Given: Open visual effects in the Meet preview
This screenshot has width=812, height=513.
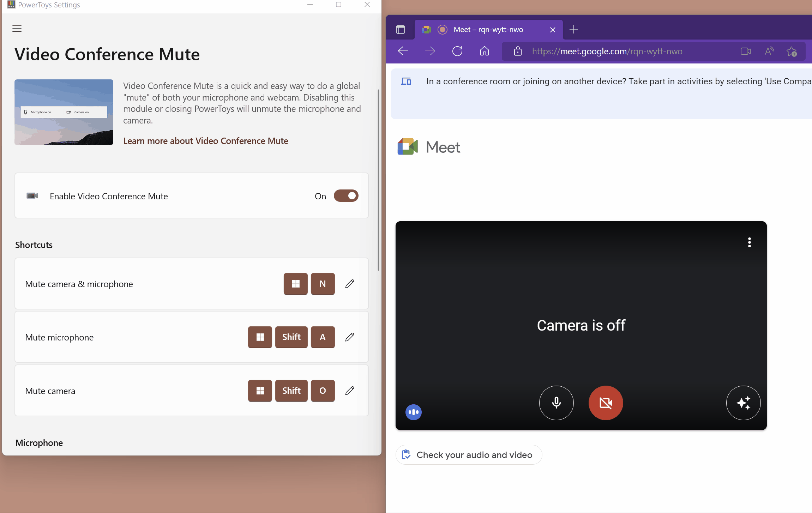Looking at the screenshot, I should click(743, 403).
